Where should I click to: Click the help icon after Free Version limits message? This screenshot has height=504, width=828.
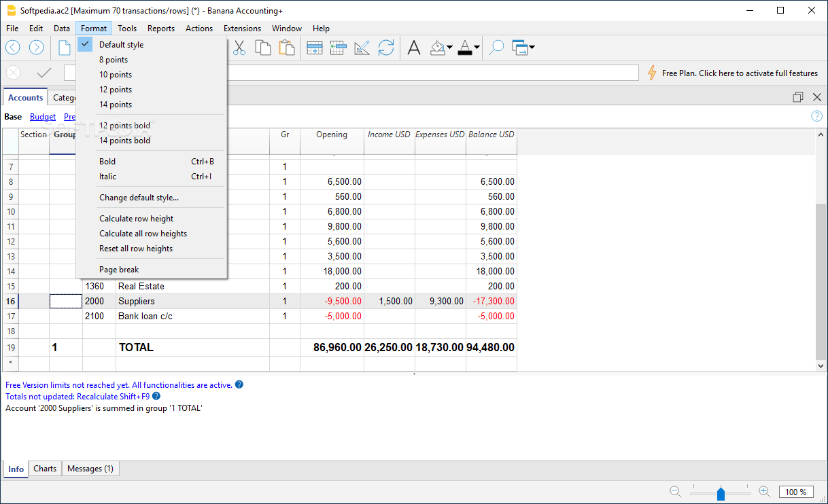click(x=239, y=384)
